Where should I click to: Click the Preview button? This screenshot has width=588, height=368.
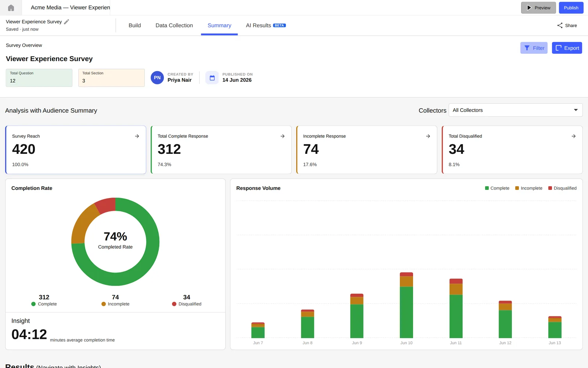538,8
